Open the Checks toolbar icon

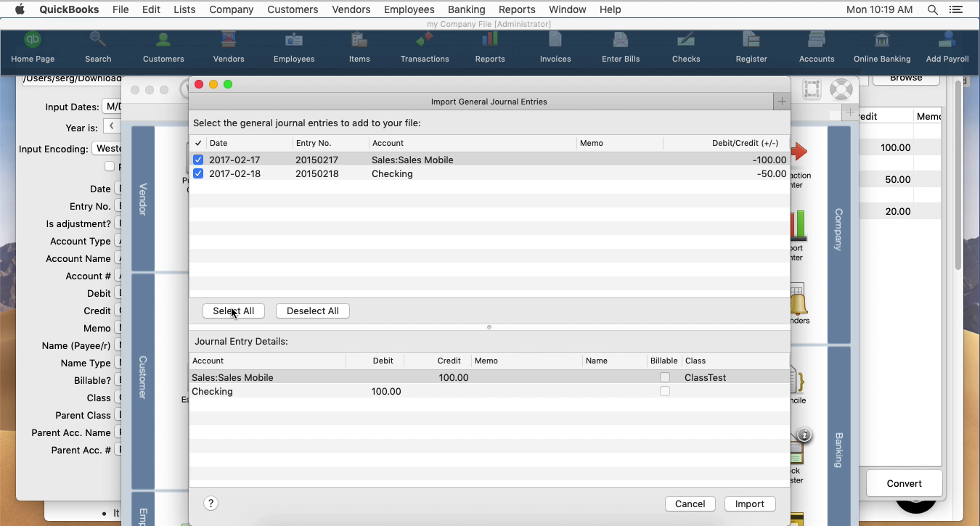[x=686, y=48]
